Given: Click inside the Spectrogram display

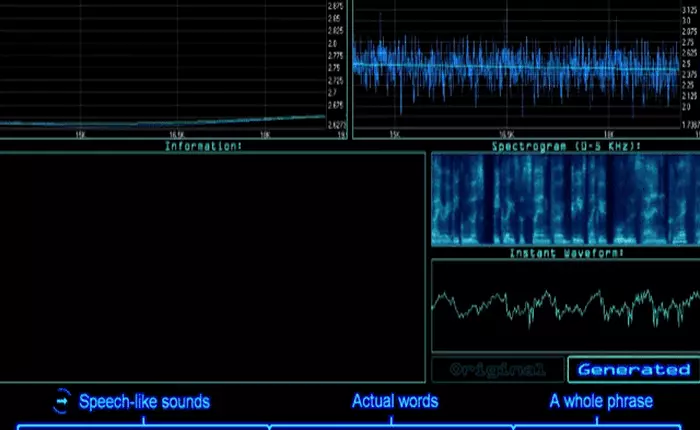Looking at the screenshot, I should point(565,199).
